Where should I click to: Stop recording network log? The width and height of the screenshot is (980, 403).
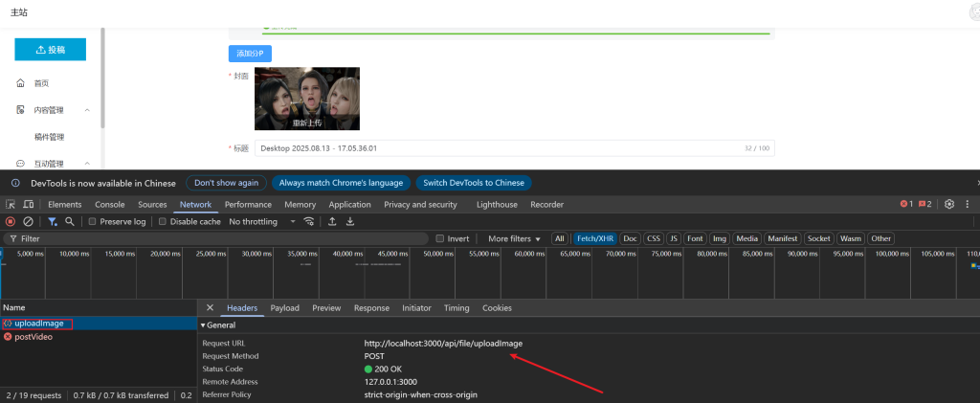pyautogui.click(x=11, y=222)
